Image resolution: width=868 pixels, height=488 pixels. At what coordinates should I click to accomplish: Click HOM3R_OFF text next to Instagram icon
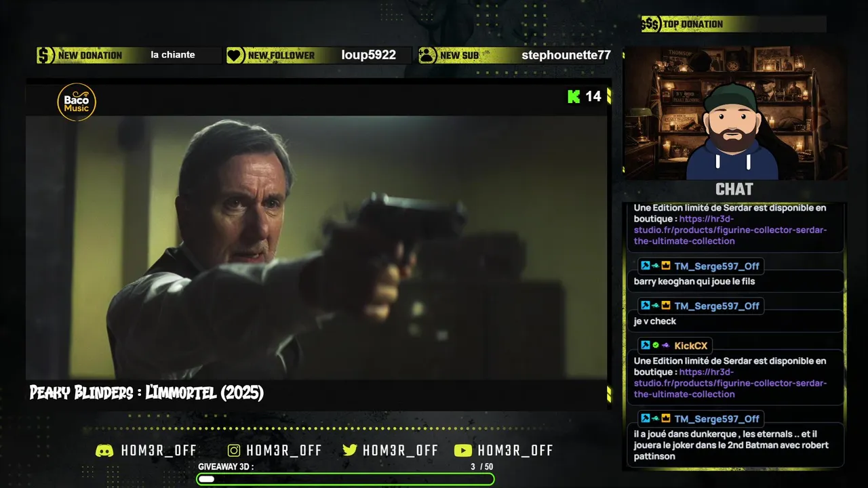pyautogui.click(x=284, y=451)
